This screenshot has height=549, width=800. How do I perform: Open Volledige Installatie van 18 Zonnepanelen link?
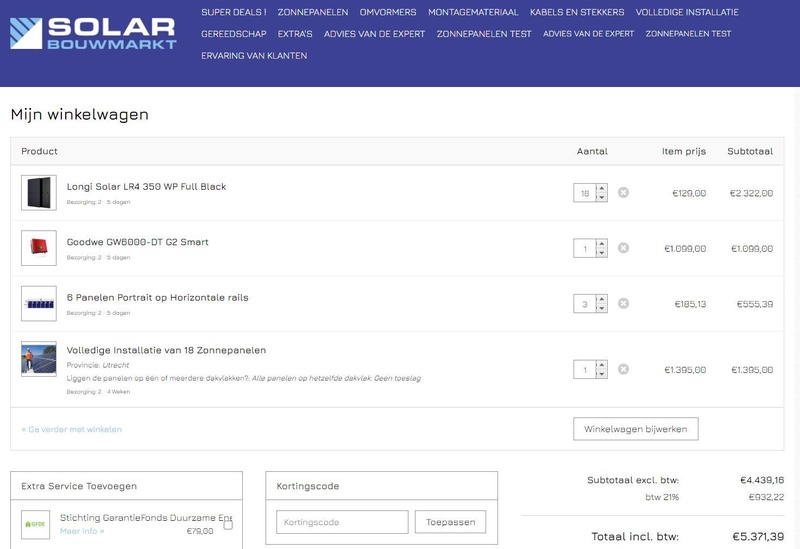coord(166,351)
